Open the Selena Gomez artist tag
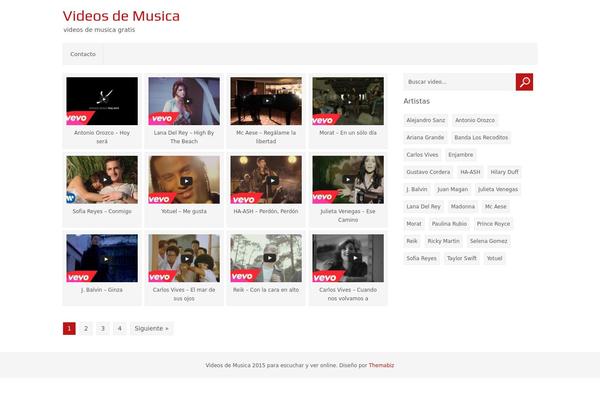The width and height of the screenshot is (600, 400). [x=489, y=241]
